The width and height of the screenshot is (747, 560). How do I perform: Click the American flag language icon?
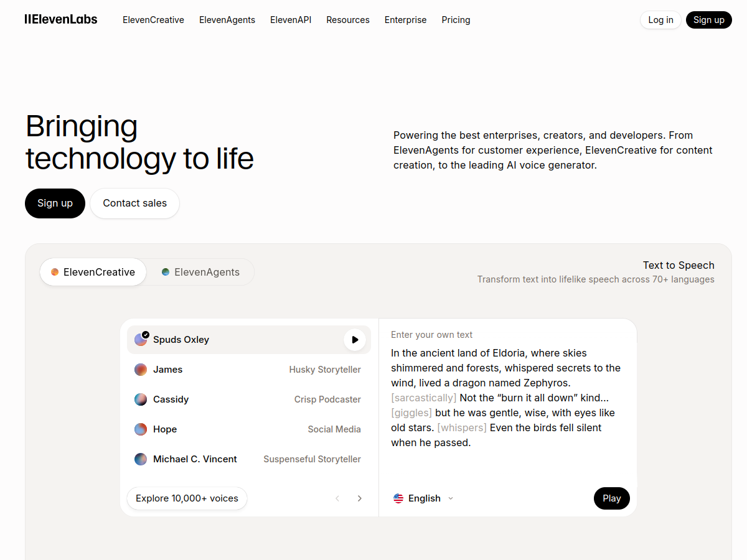tap(398, 498)
